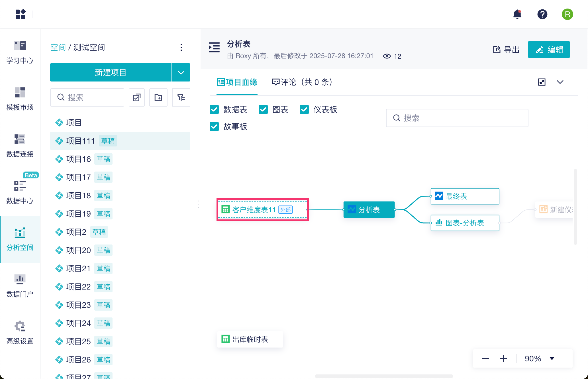Select the 项目血缘 tab
This screenshot has width=588, height=379.
point(237,82)
